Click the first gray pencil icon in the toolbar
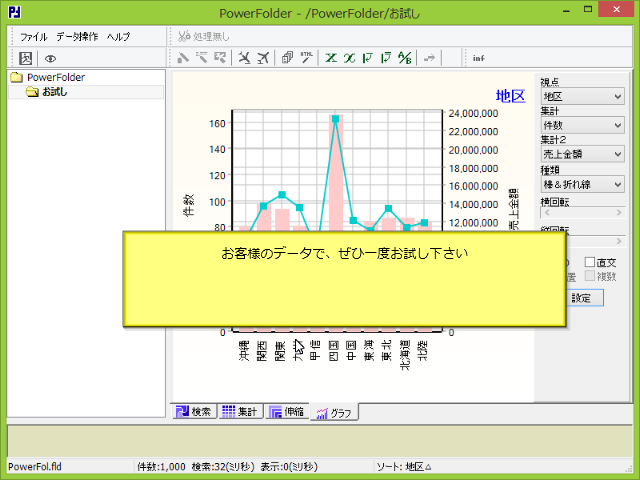Screen dimensions: 640x480 pyautogui.click(x=183, y=58)
